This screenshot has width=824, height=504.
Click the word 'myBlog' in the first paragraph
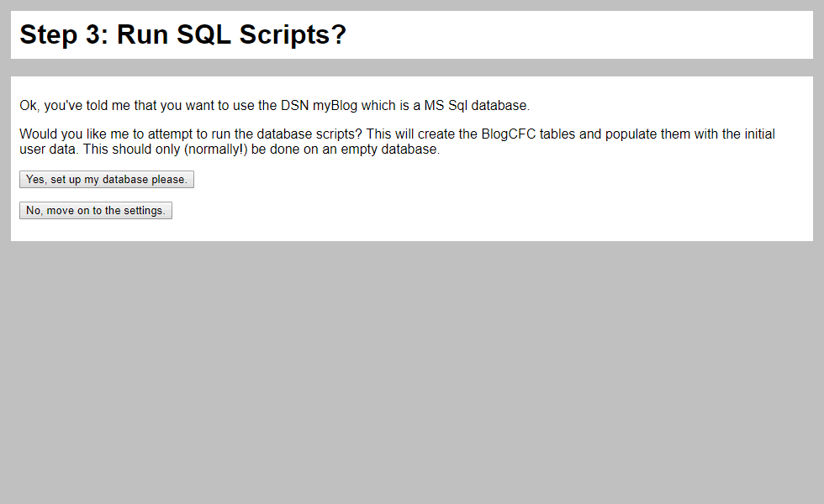click(335, 106)
